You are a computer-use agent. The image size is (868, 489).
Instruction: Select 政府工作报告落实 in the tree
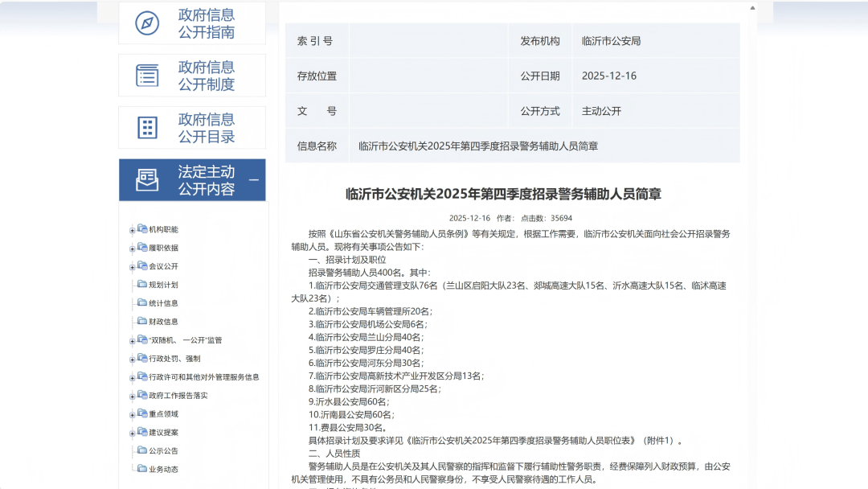coord(178,396)
